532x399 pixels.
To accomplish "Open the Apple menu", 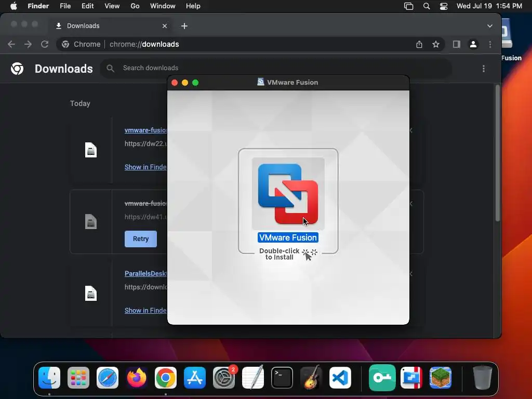I will 14,6.
